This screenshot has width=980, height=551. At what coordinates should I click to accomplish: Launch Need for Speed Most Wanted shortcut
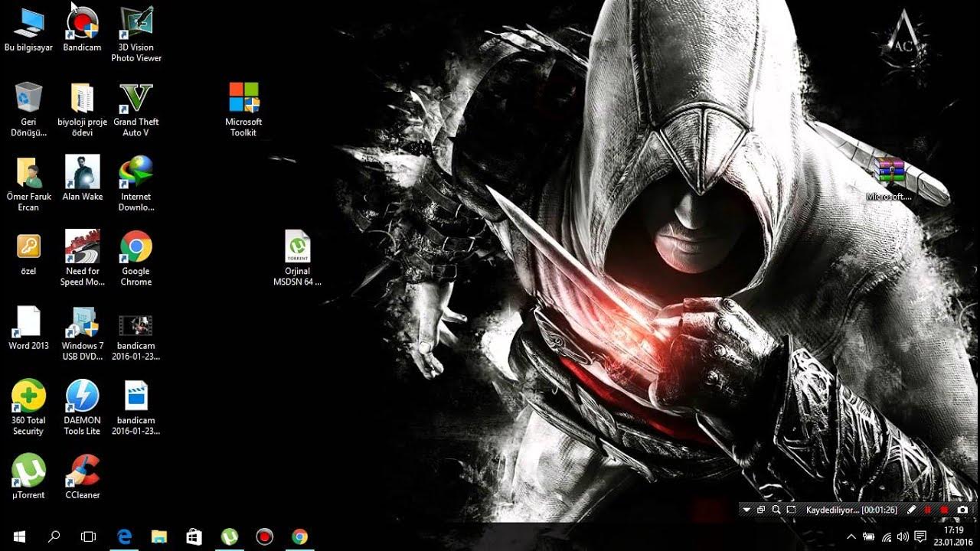82,258
